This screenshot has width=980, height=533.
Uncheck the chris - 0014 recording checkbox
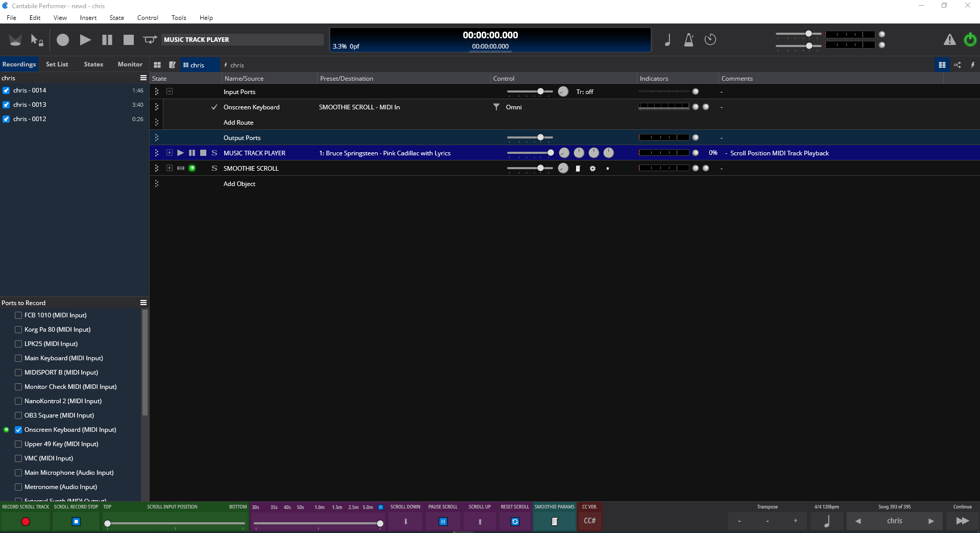point(6,90)
